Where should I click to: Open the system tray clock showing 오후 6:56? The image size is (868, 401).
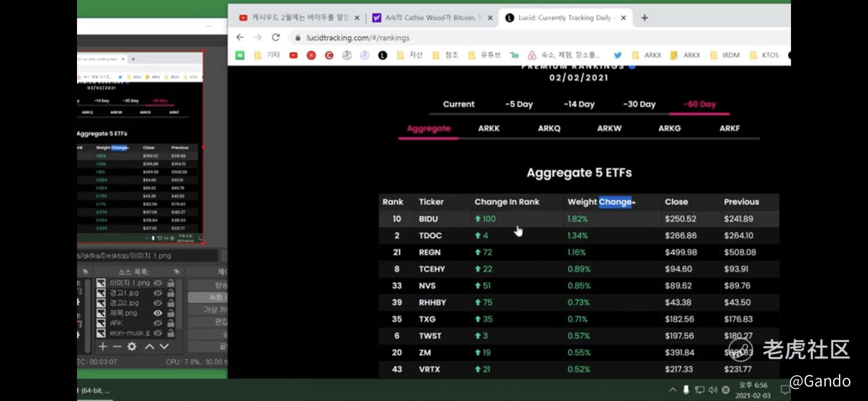(x=753, y=390)
